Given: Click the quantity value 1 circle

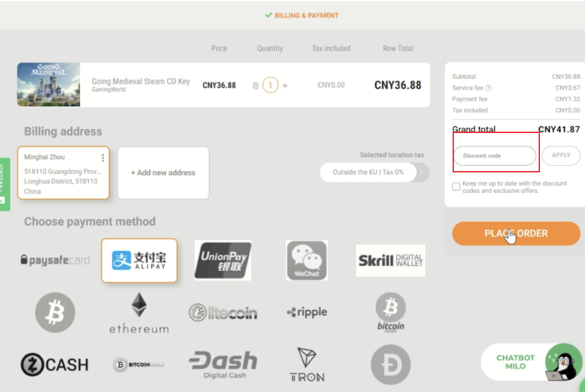Looking at the screenshot, I should (x=270, y=85).
